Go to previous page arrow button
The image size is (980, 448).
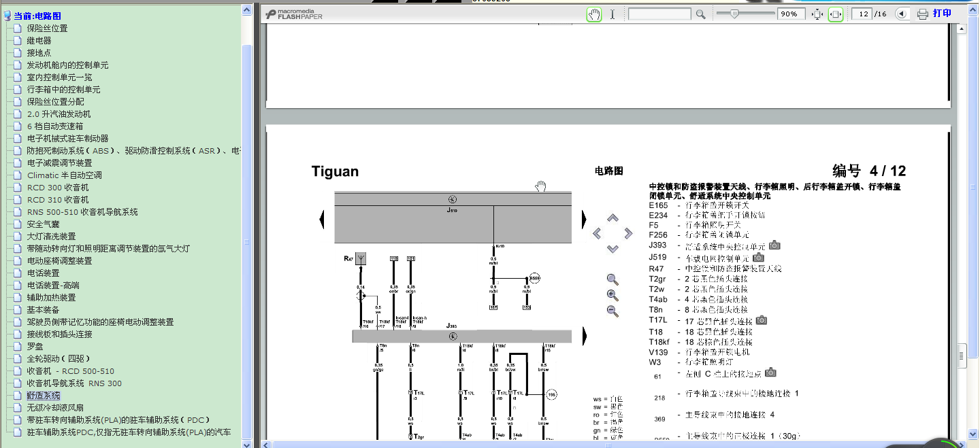901,14
